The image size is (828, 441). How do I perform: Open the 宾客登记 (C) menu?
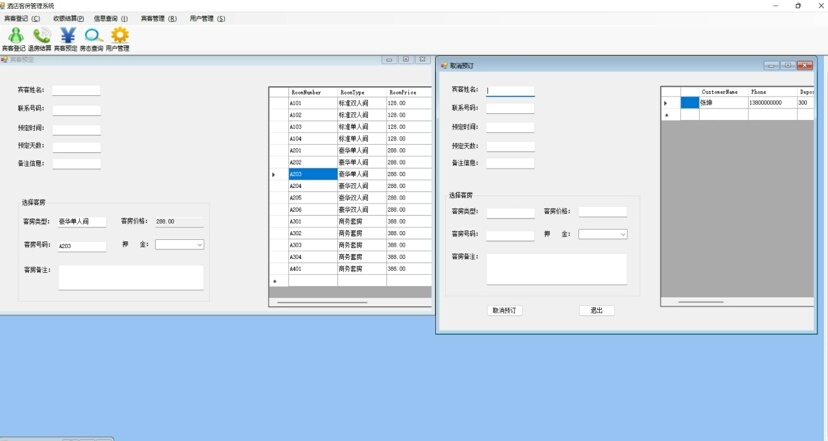tap(22, 18)
